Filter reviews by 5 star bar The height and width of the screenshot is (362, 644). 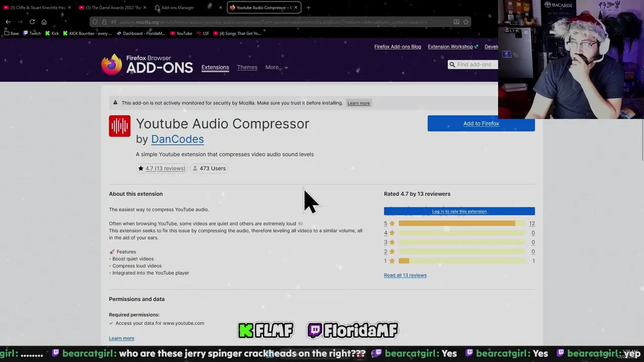(462, 223)
